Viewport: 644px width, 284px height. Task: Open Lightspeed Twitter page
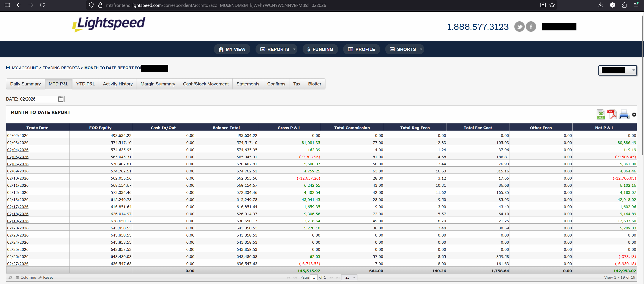tap(519, 27)
